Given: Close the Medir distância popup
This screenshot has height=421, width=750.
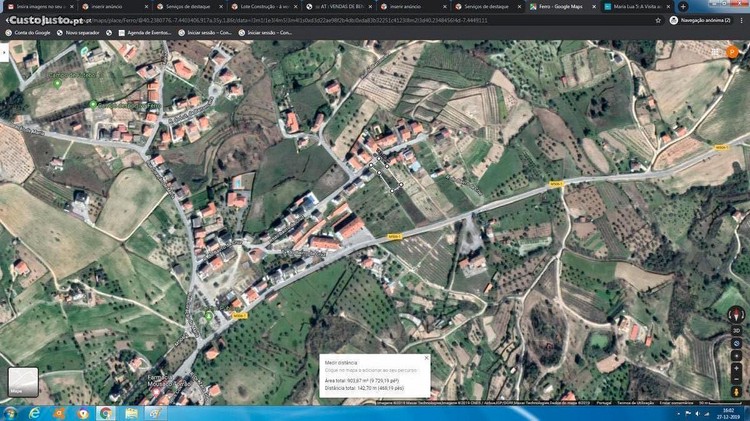Looking at the screenshot, I should tap(425, 357).
